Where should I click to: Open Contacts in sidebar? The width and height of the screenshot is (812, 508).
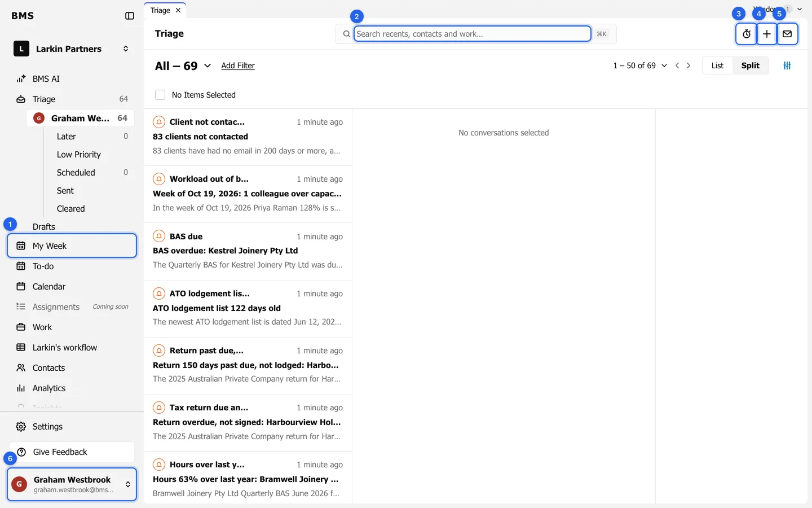coord(72,368)
